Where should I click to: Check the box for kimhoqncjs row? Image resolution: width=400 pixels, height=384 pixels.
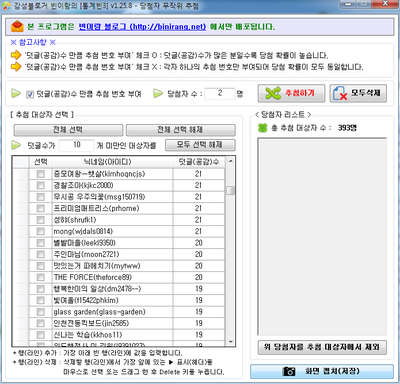click(40, 174)
